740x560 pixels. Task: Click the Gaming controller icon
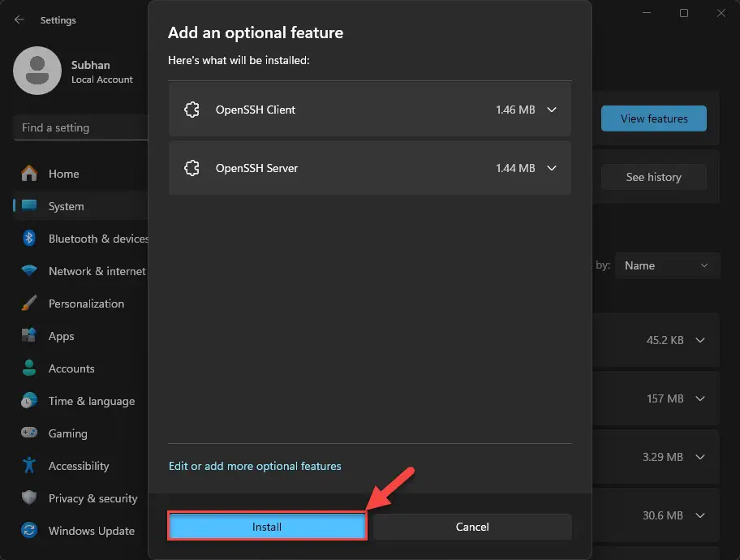29,433
